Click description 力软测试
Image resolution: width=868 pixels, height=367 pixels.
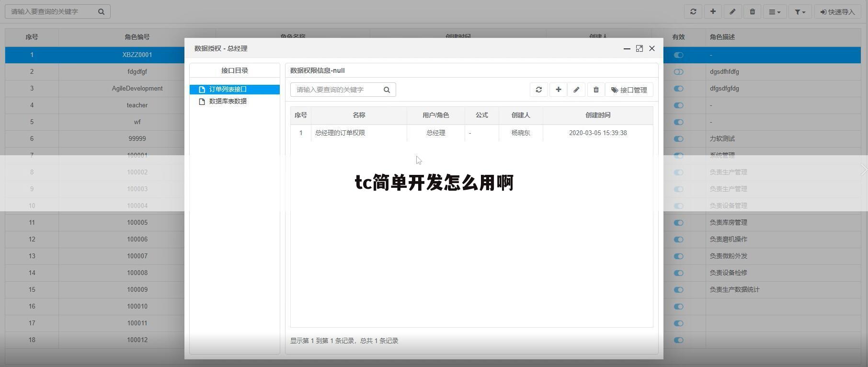click(x=722, y=138)
